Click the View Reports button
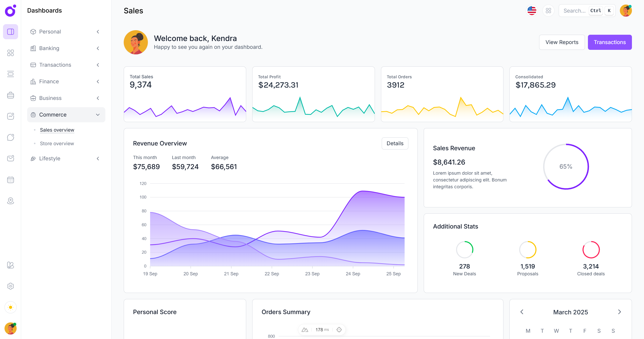Screen dimensions: 644x339 point(562,42)
